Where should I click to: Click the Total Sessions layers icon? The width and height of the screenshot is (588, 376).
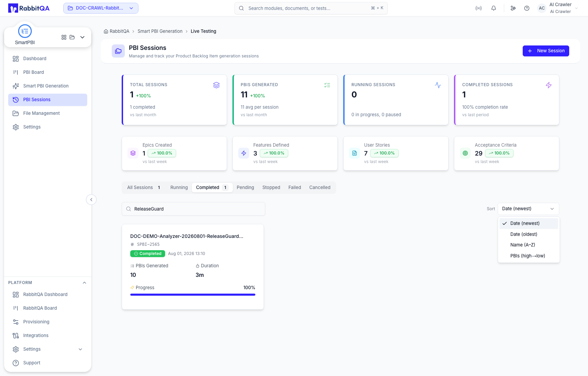tap(216, 85)
